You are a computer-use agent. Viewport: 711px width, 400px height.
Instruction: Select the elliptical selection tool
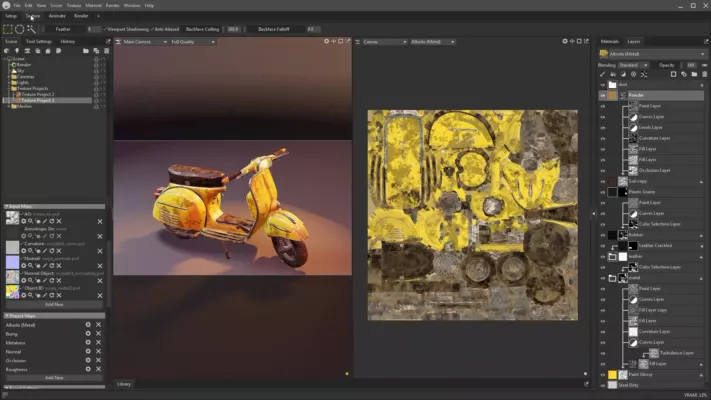click(x=19, y=29)
